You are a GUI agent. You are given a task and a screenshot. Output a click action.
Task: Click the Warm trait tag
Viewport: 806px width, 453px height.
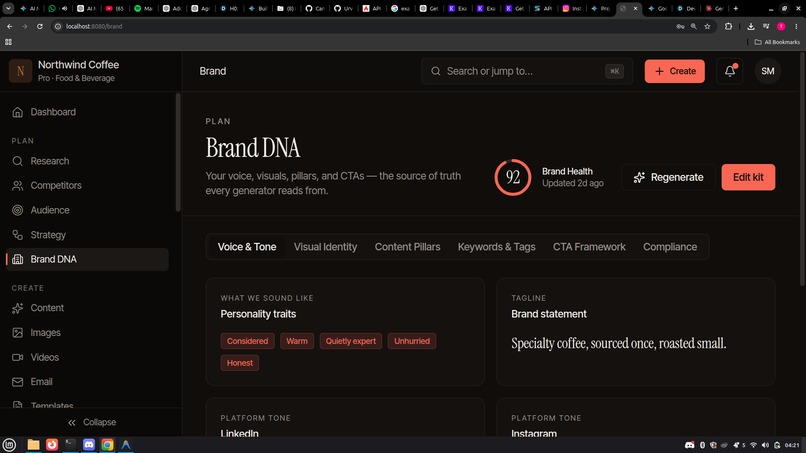(x=297, y=341)
